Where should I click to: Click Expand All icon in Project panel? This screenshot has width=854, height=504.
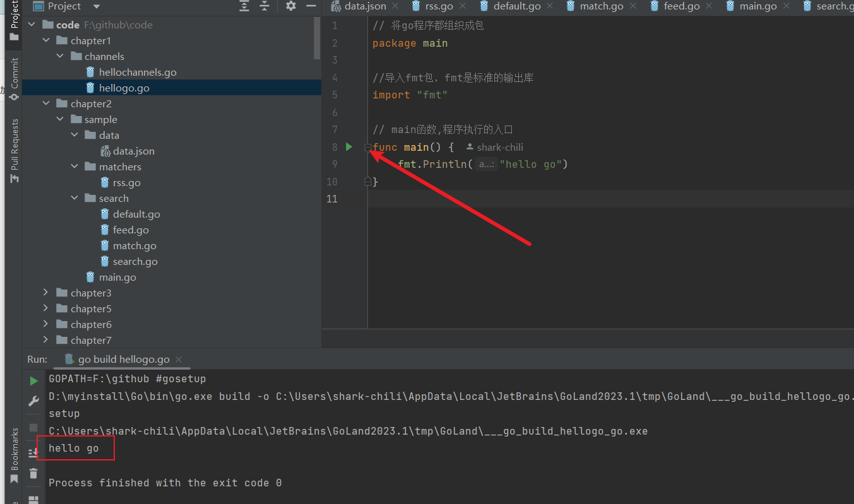click(244, 6)
